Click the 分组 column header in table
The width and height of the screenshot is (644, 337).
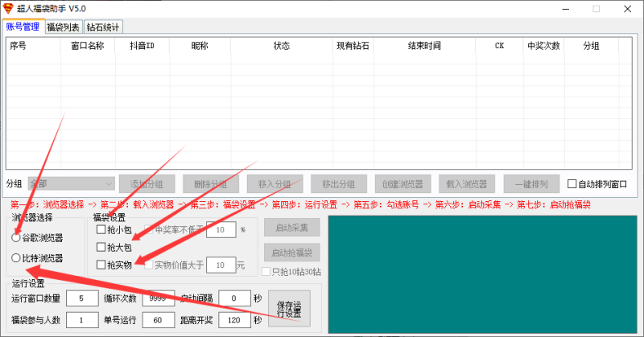592,46
